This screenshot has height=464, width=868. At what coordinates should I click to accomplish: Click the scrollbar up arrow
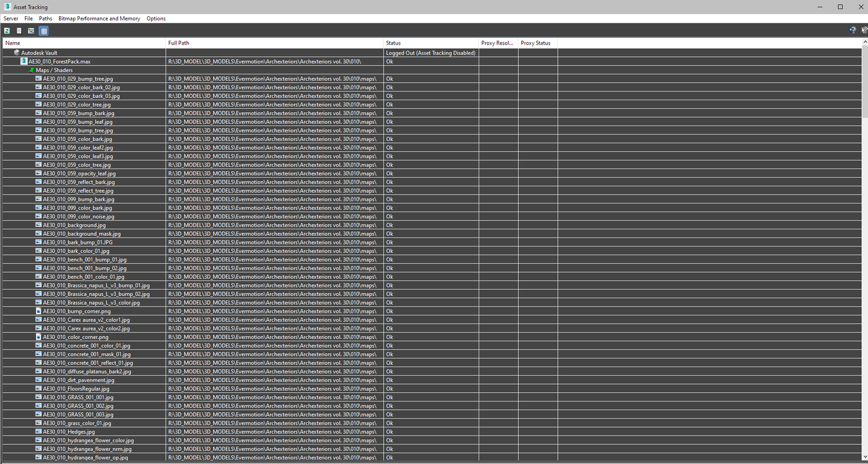click(865, 42)
